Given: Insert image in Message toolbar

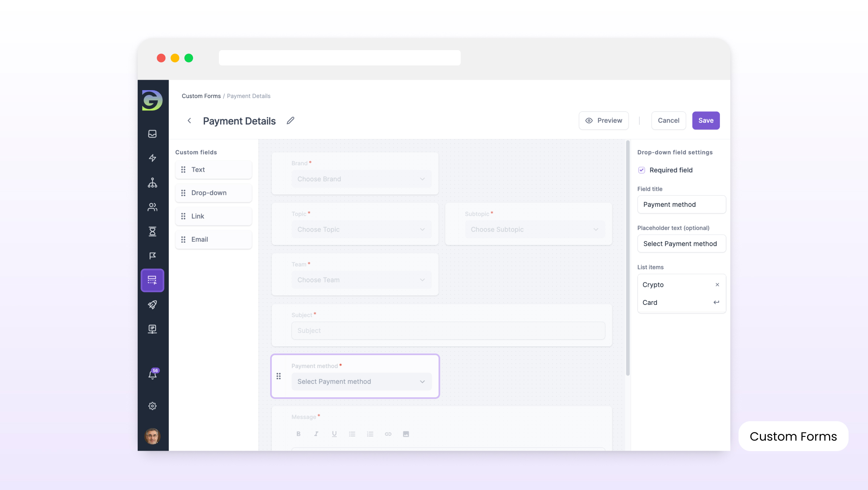Looking at the screenshot, I should (406, 434).
